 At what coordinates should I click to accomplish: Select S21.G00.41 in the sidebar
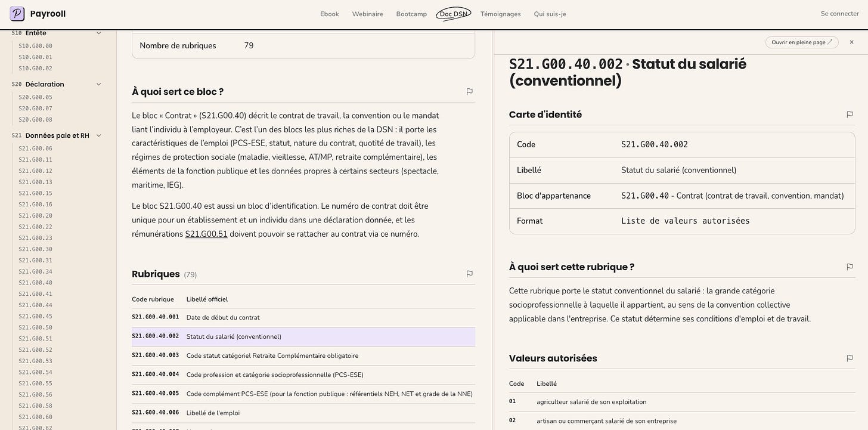pos(35,294)
